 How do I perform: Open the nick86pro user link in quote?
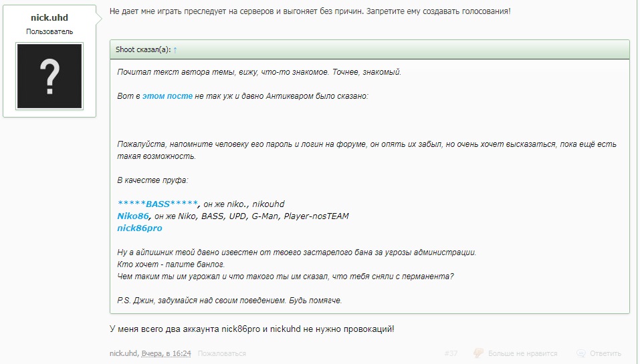click(139, 228)
